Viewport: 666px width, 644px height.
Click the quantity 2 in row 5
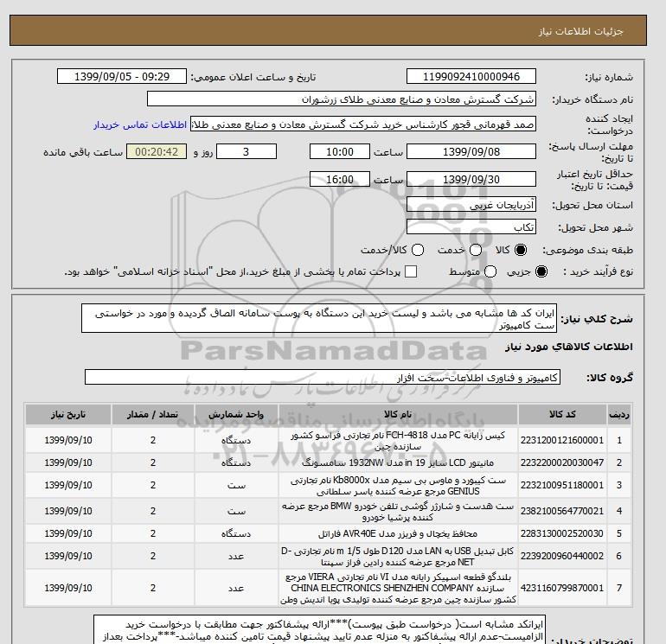click(153, 533)
